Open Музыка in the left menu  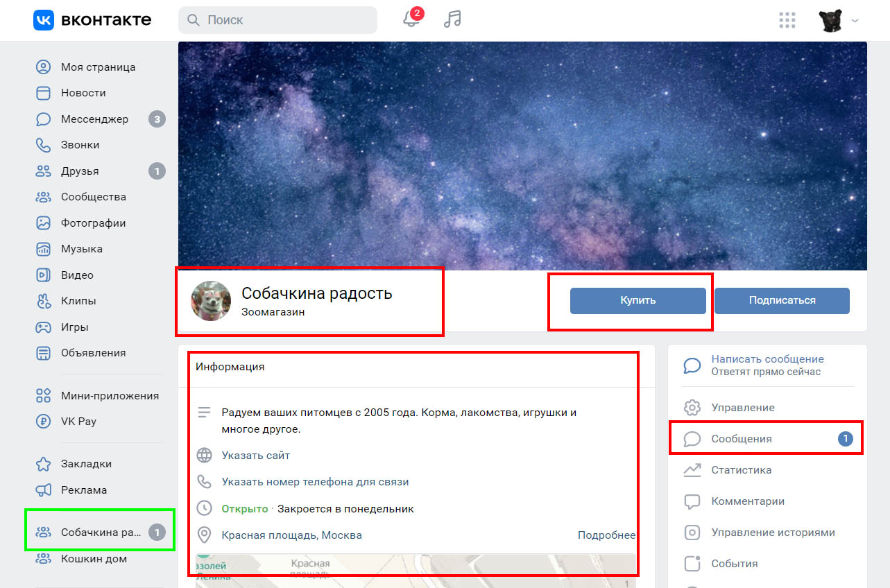(x=82, y=249)
